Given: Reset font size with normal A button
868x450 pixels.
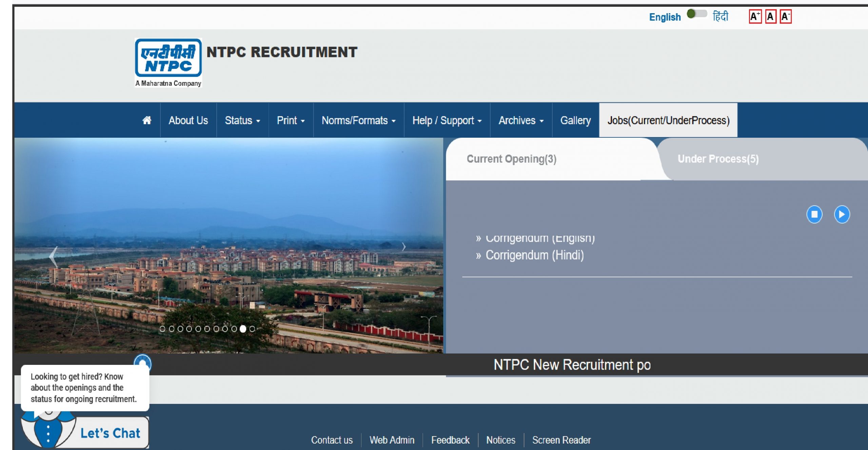Looking at the screenshot, I should [x=770, y=16].
